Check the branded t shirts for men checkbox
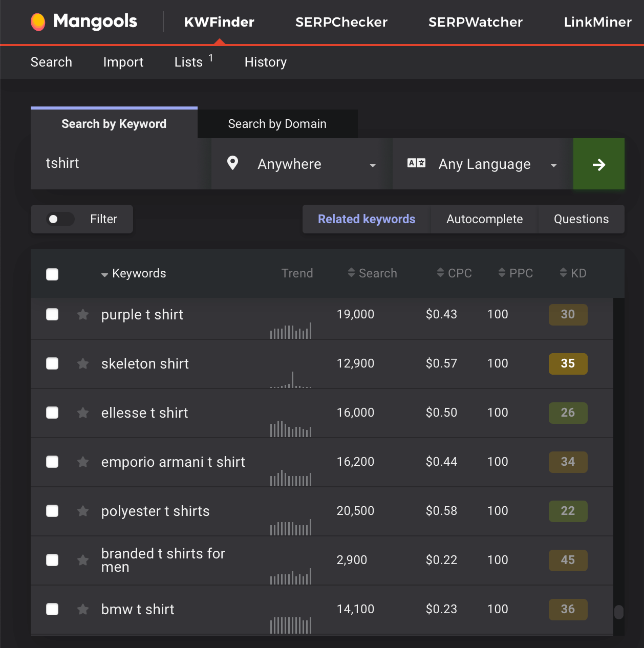 (52, 560)
